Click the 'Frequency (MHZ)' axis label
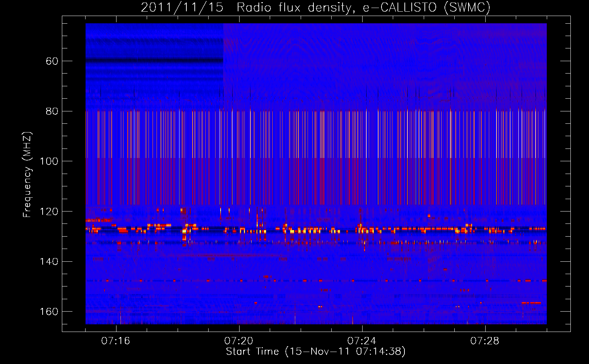The image size is (589, 364). pyautogui.click(x=27, y=174)
